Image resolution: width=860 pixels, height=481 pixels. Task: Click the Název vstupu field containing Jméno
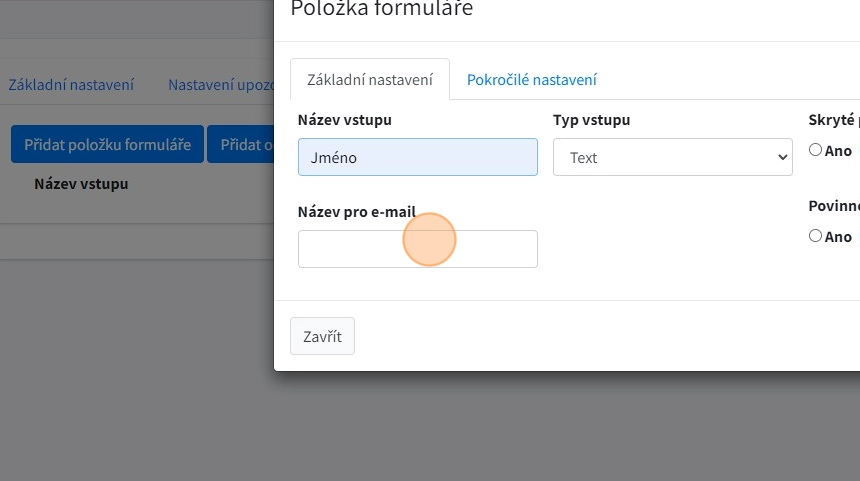pos(417,157)
